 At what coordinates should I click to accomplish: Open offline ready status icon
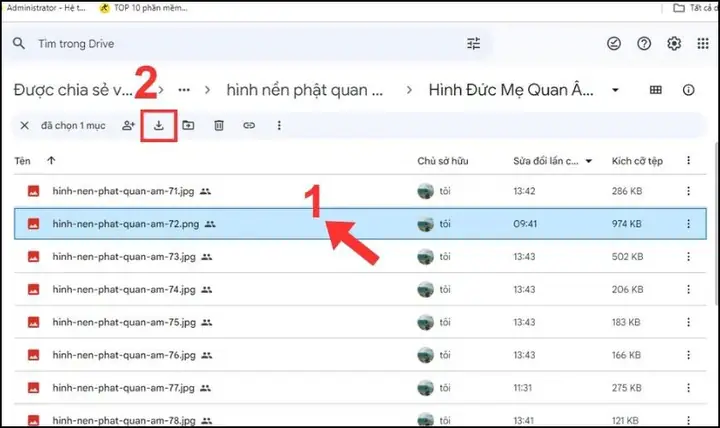pyautogui.click(x=614, y=44)
